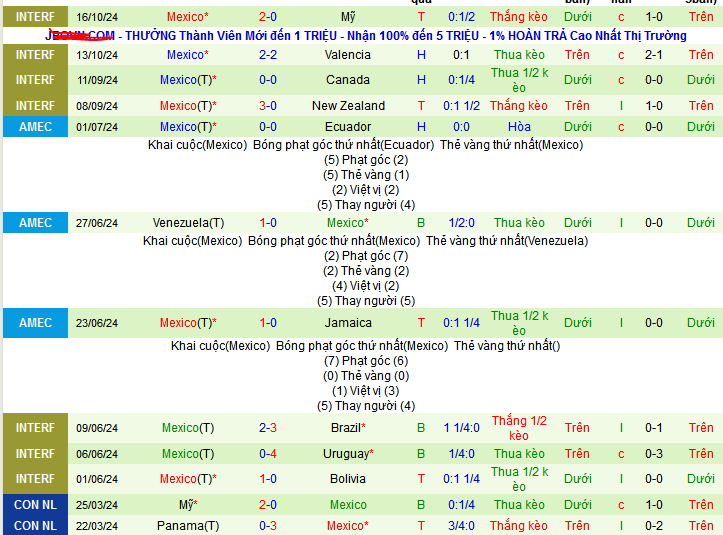Click the Ecuador team name

347,127
